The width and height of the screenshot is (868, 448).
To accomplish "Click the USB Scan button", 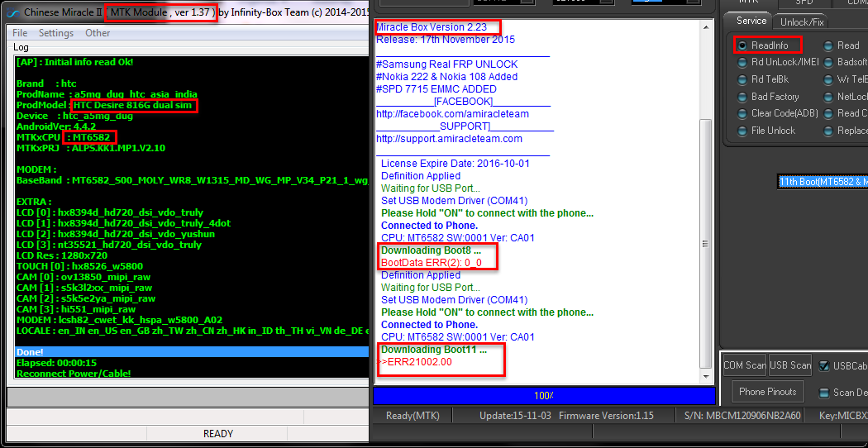I will click(x=790, y=365).
